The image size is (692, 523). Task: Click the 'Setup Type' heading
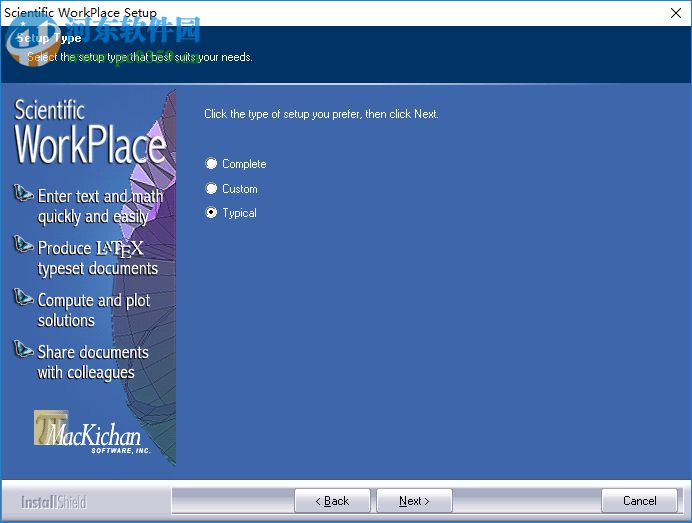(x=49, y=38)
